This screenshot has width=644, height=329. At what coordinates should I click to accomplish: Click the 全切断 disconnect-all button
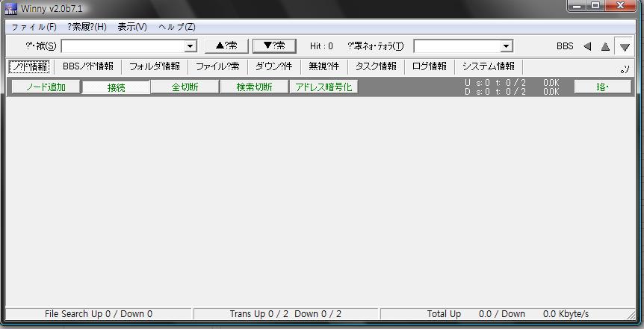185,87
